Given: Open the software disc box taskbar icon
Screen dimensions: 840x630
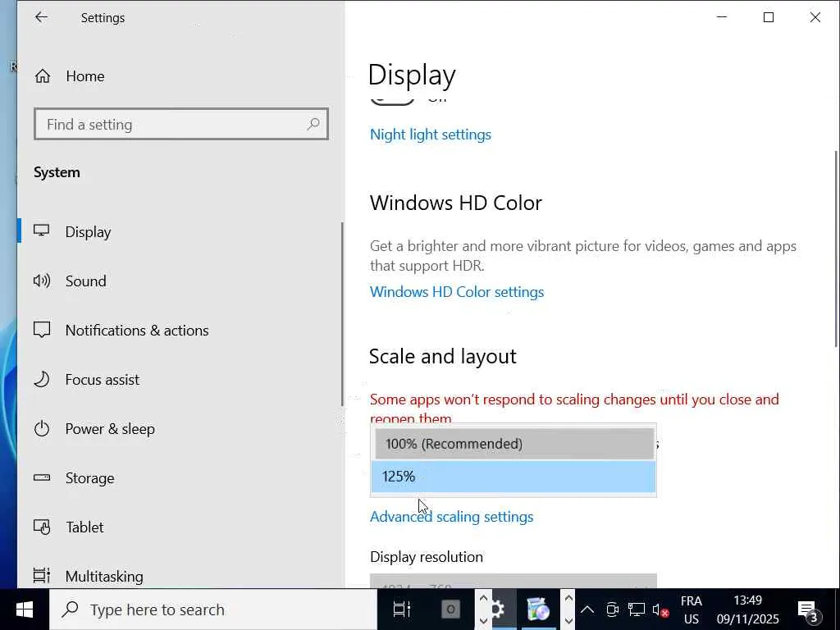Looking at the screenshot, I should 538,609.
